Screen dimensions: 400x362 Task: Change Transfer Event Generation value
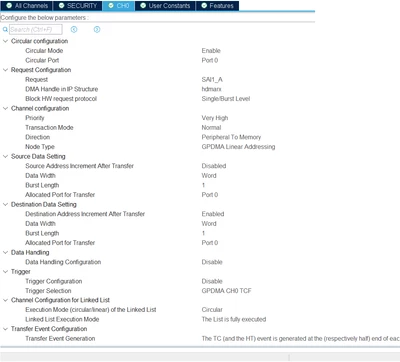[x=300, y=339]
